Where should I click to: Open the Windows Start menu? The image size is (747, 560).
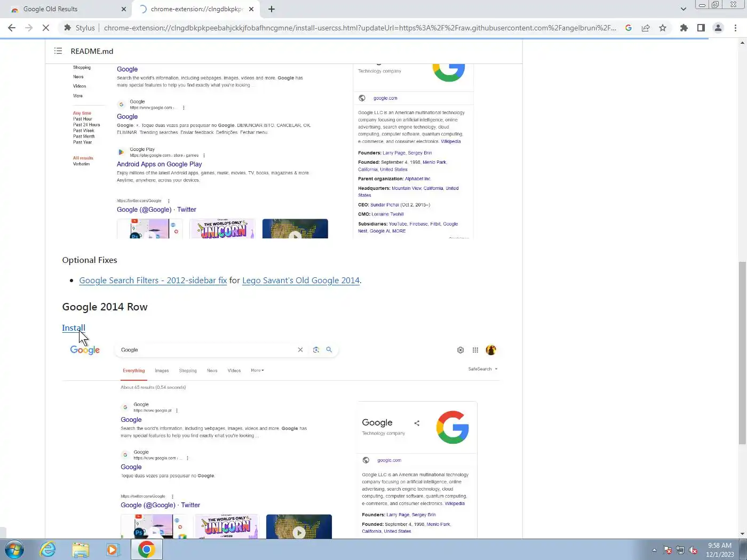pyautogui.click(x=14, y=549)
